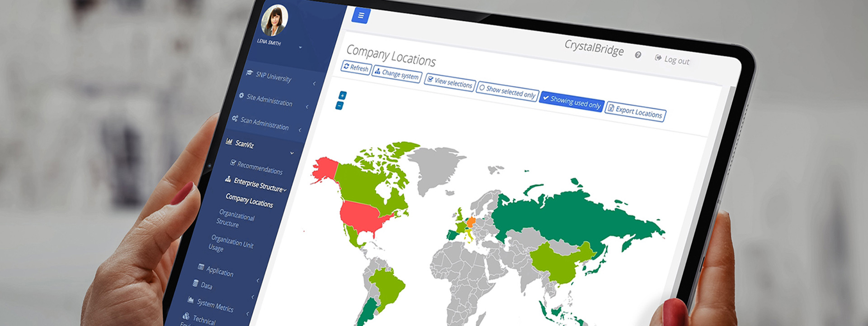The width and height of the screenshot is (868, 326).
Task: Open the Data menu
Action: pos(206,286)
